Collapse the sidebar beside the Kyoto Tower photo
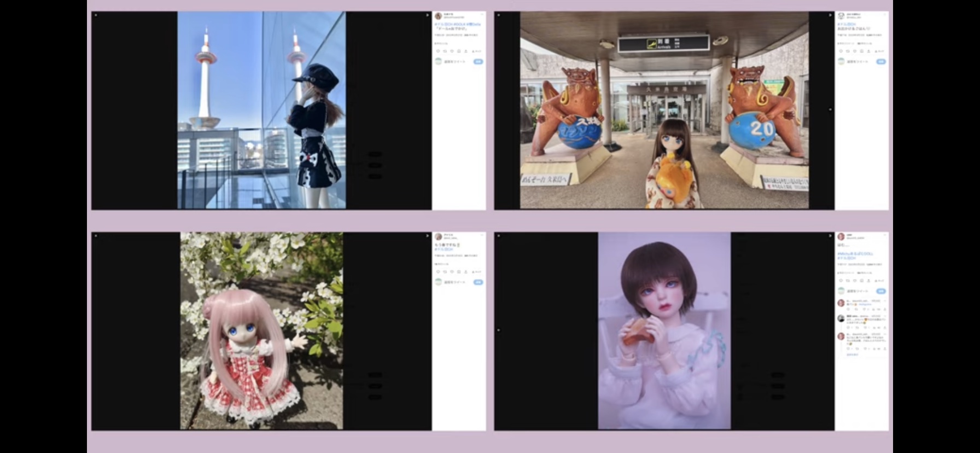This screenshot has height=453, width=980. [x=427, y=15]
